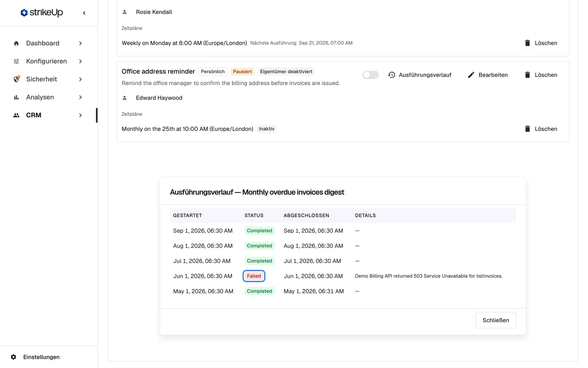
Task: Expand the CRM menu chevron
Action: pyautogui.click(x=80, y=115)
